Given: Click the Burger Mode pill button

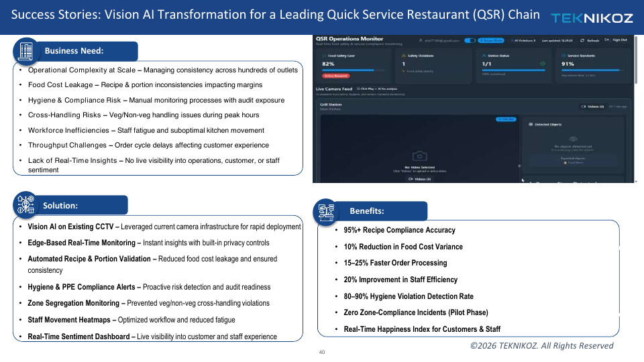Looking at the screenshot, I should (491, 41).
